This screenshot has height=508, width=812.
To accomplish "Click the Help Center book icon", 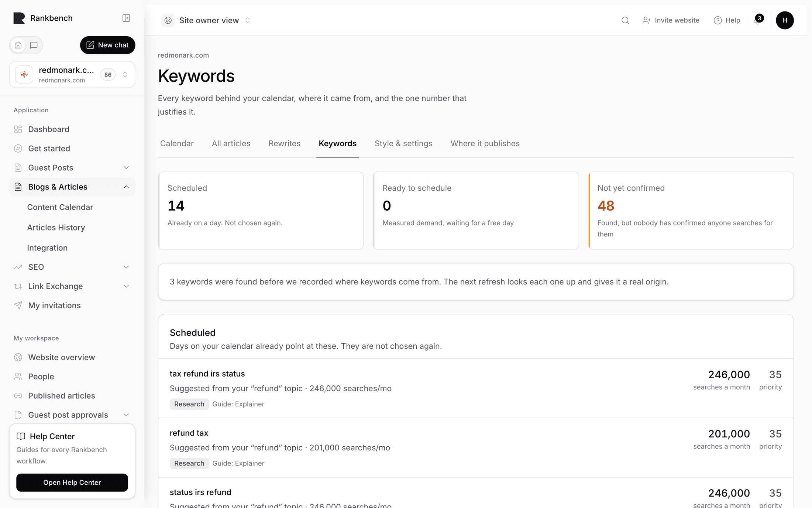I will click(x=21, y=436).
